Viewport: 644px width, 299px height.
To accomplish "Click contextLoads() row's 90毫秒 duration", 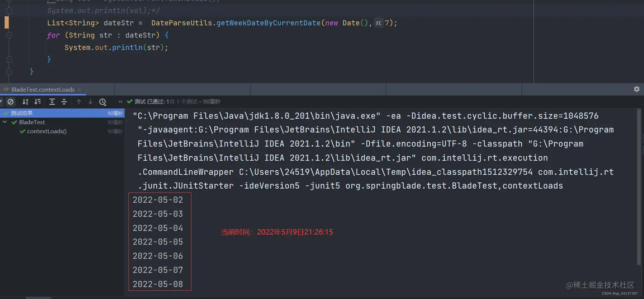I will pos(115,132).
